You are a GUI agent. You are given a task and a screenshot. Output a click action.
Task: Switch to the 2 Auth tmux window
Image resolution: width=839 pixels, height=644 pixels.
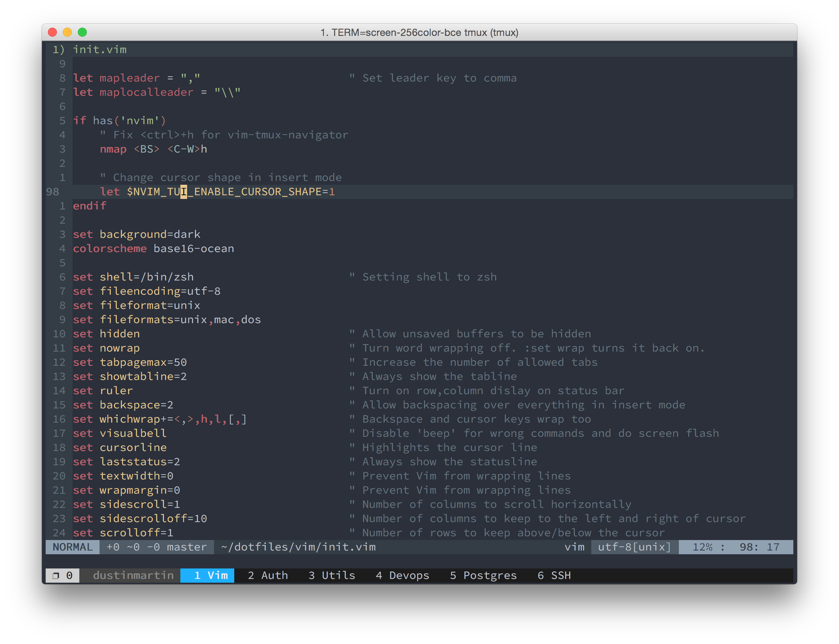268,576
